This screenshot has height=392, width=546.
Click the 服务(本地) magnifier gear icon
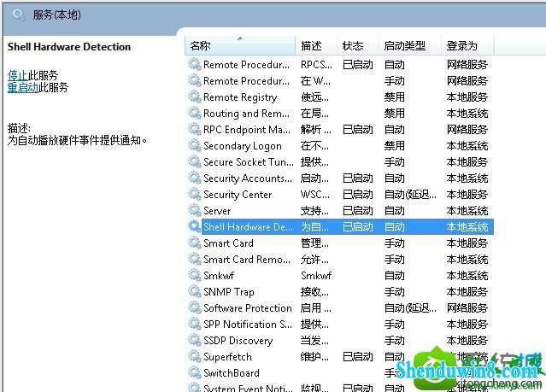19,15
